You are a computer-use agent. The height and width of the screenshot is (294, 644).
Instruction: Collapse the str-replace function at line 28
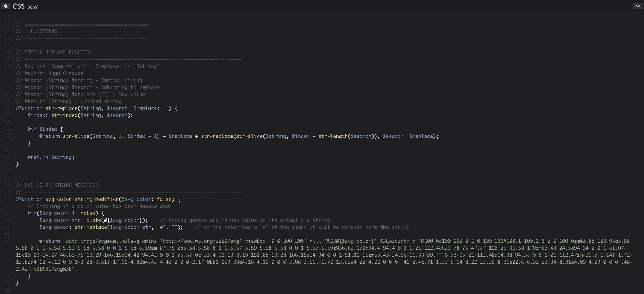[13, 108]
